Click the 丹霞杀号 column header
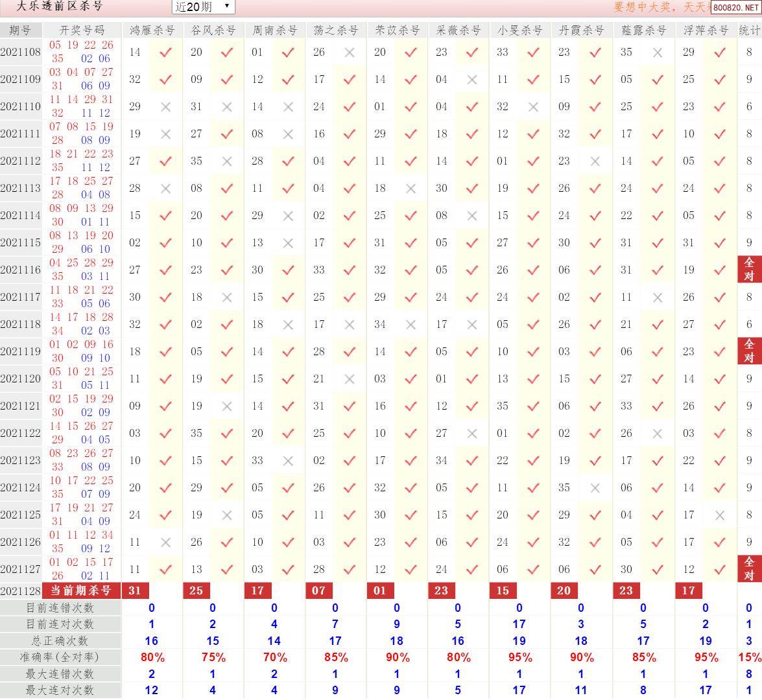This screenshot has height=700, width=762. click(x=581, y=30)
